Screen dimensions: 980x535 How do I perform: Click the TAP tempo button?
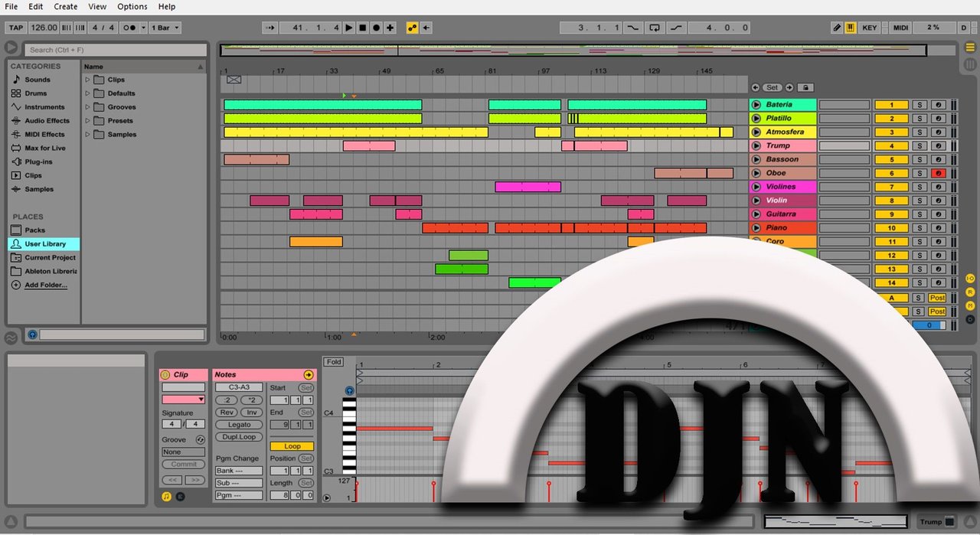click(x=16, y=28)
